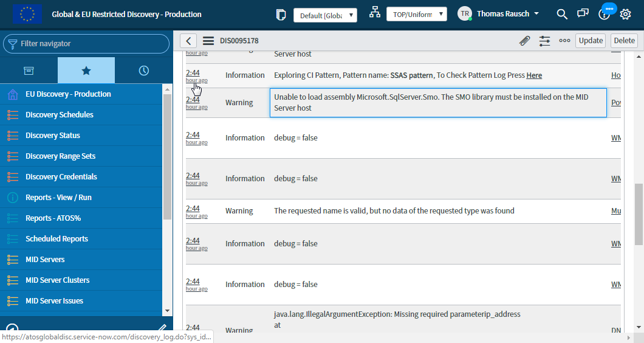This screenshot has width=644, height=343.
Task: Switch to the All Applications tab
Action: [x=29, y=71]
